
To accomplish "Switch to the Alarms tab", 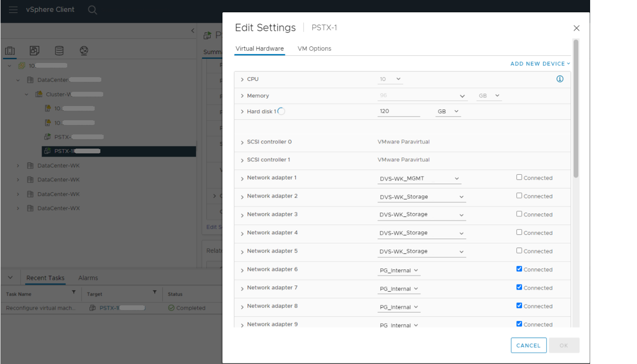I will (88, 278).
